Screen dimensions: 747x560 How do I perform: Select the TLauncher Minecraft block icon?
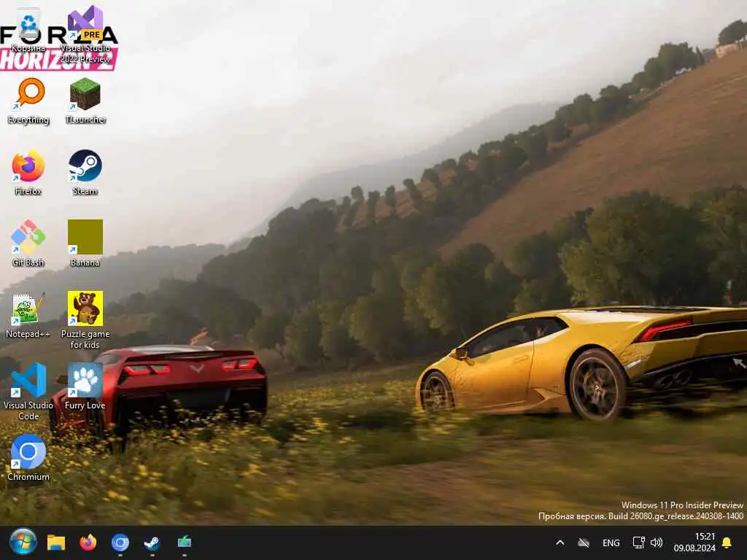click(85, 101)
